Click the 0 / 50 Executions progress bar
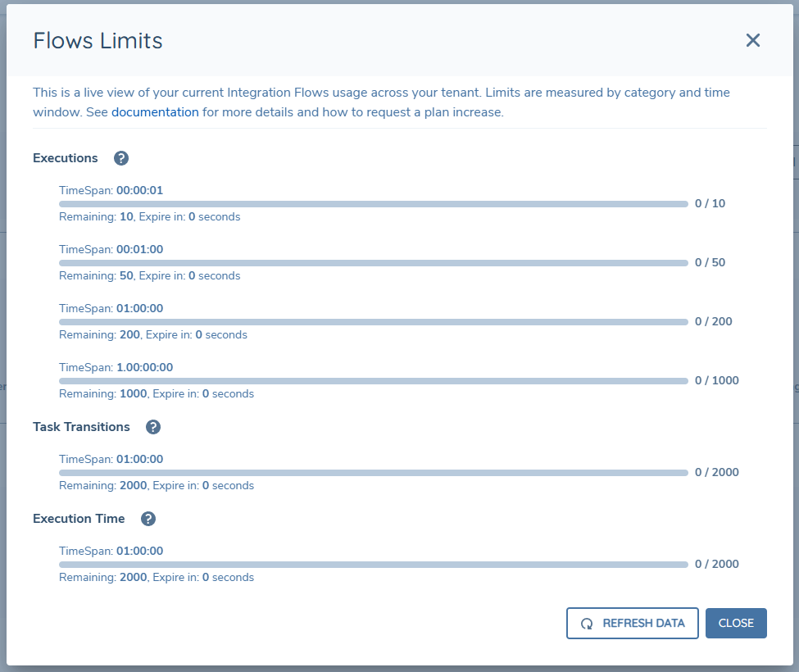This screenshot has width=799, height=672. click(373, 263)
